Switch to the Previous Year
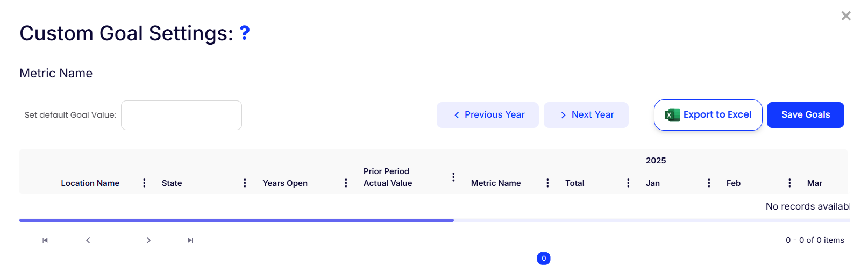 (487, 115)
